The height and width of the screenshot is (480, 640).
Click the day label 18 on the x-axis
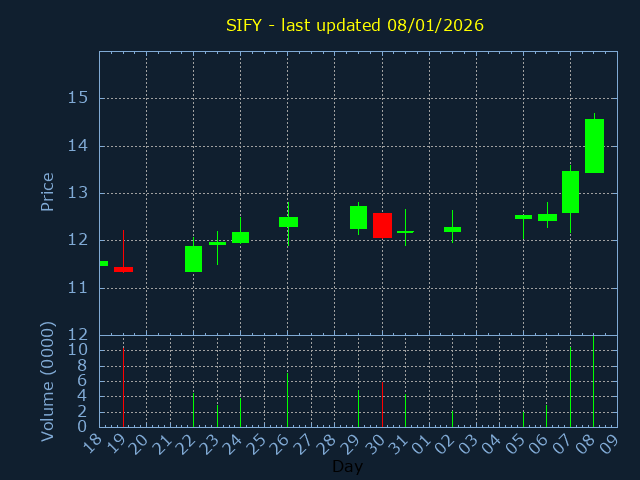pos(92,442)
